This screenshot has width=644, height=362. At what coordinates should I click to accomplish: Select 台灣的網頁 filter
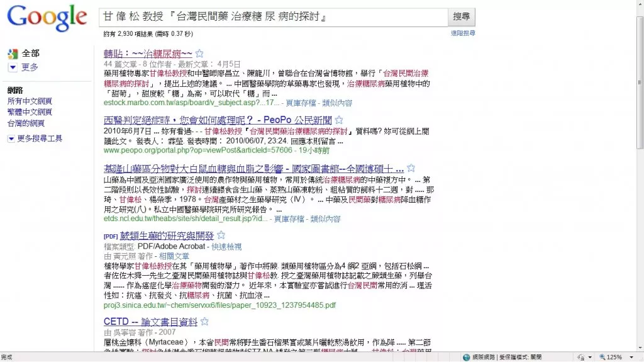(x=26, y=123)
